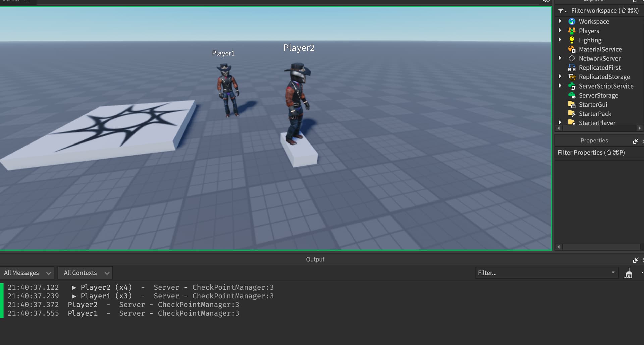
Task: Expand the Workspace tree item
Action: (560, 21)
